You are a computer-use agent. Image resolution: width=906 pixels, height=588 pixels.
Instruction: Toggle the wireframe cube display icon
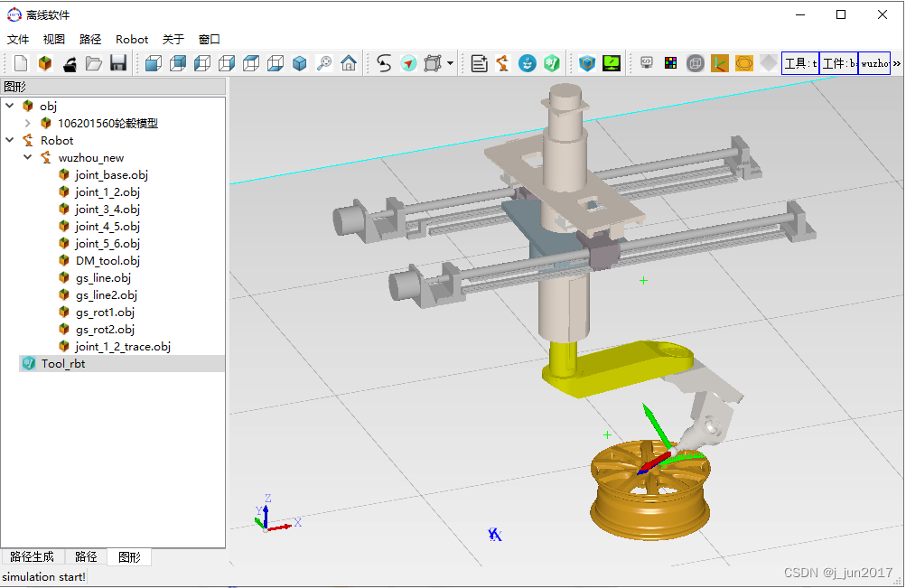pos(695,63)
